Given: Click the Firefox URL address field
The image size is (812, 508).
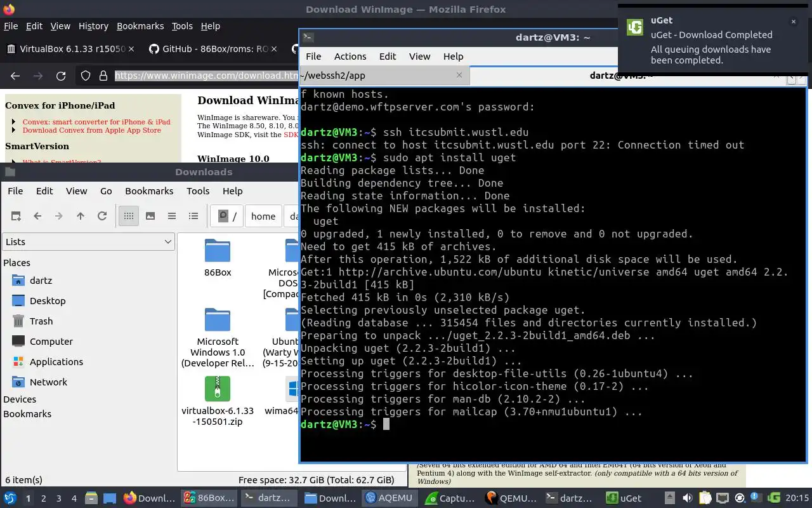Looking at the screenshot, I should pos(206,76).
